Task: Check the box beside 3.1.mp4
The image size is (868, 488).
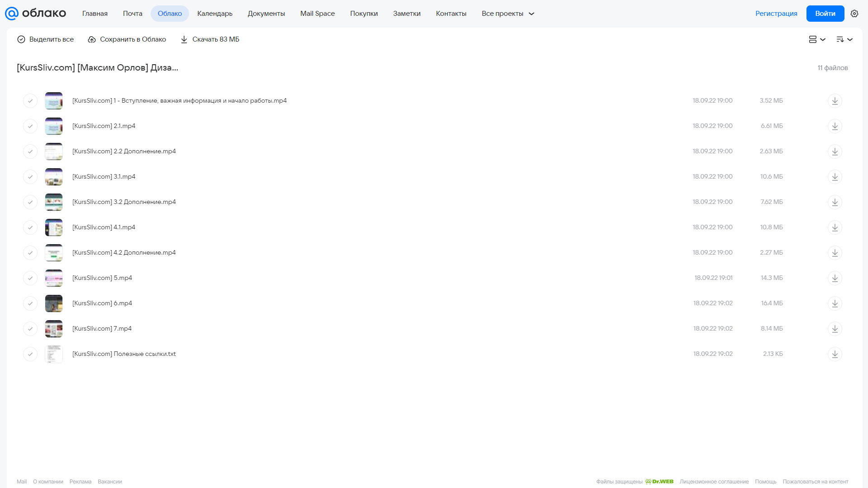Action: coord(30,177)
